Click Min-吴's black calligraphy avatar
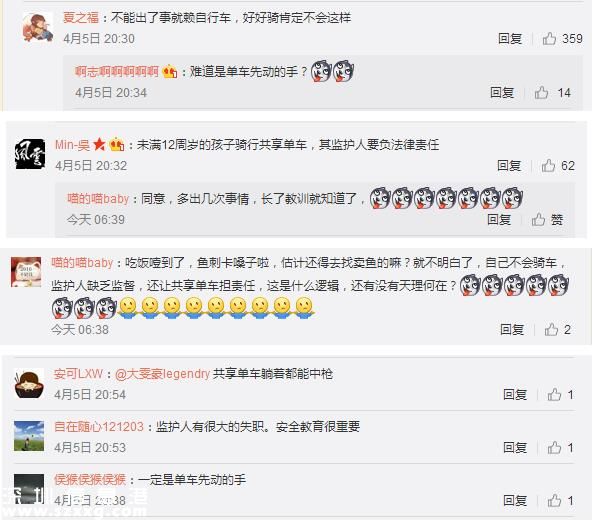 (30, 154)
